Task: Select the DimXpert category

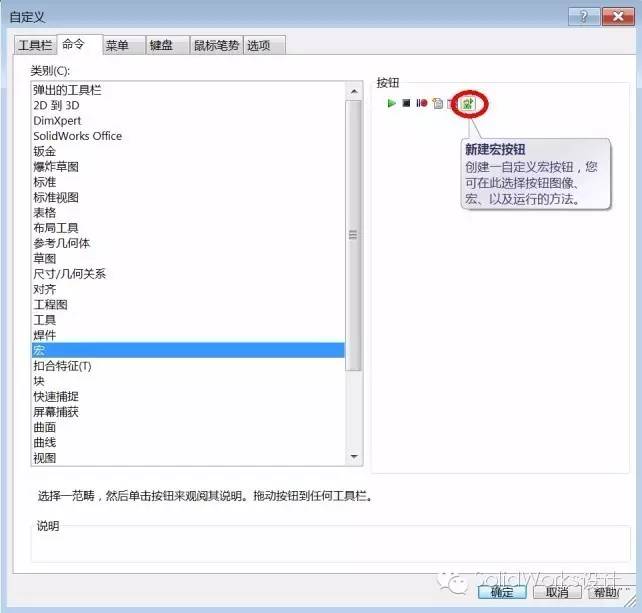Action: tap(188, 121)
